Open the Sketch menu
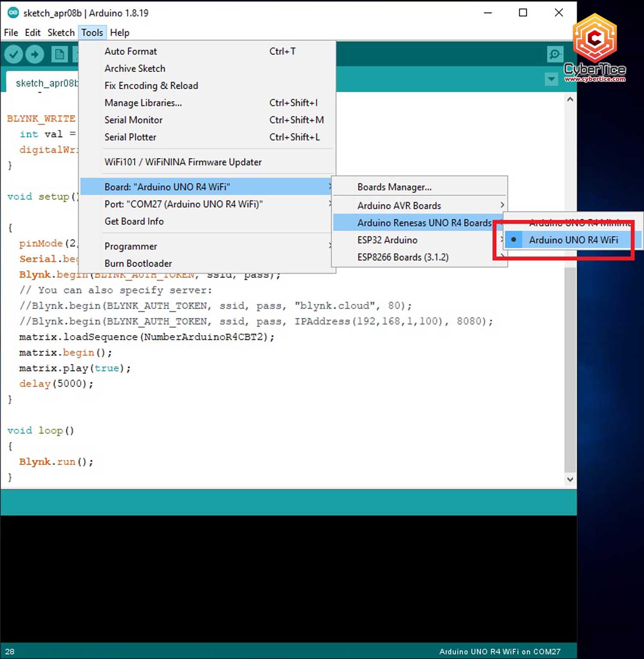644x659 pixels. [x=61, y=33]
